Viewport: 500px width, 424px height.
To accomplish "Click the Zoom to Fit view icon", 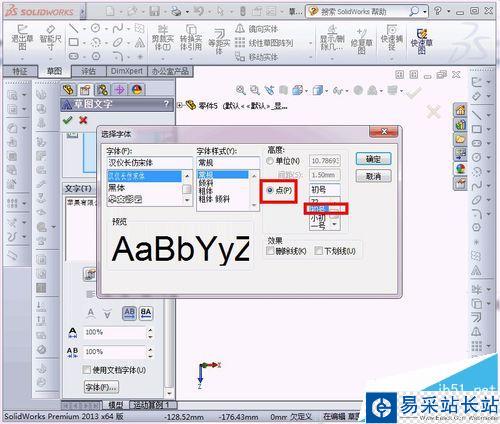I will tap(241, 90).
